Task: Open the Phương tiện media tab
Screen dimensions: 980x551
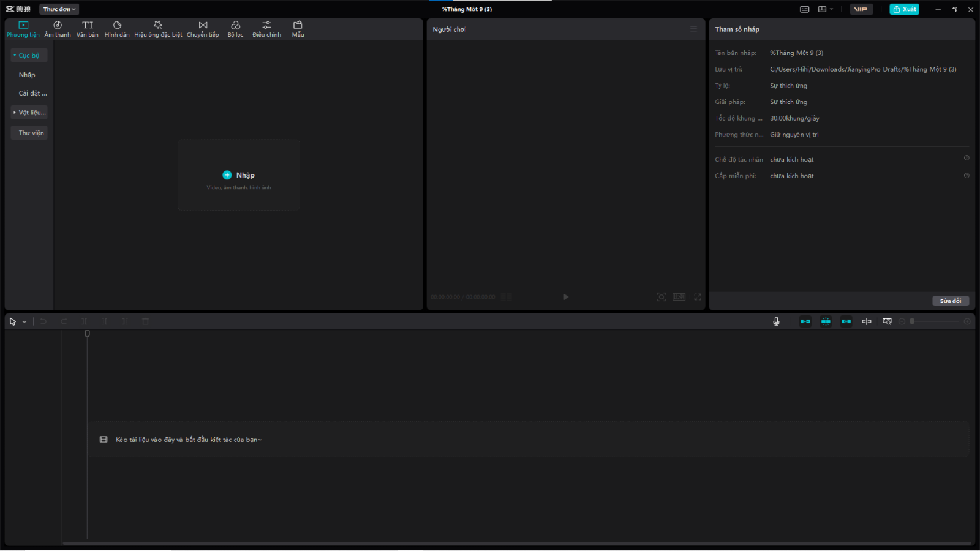Action: click(23, 29)
